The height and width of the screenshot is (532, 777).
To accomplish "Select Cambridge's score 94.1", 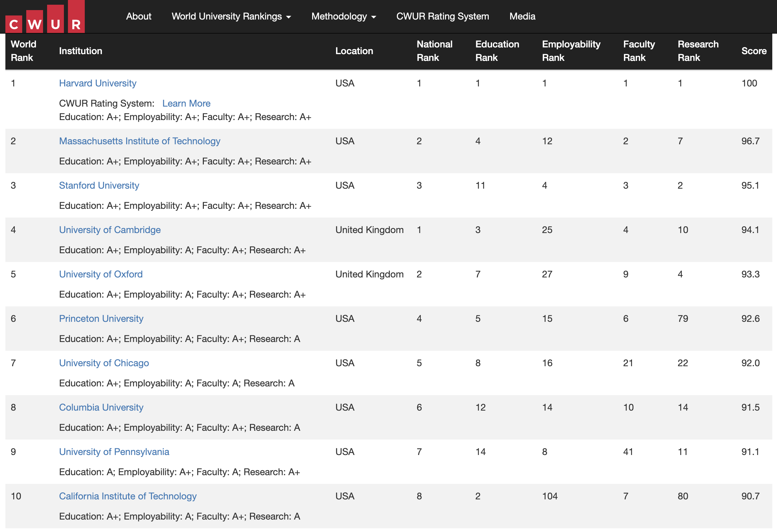I will (750, 230).
